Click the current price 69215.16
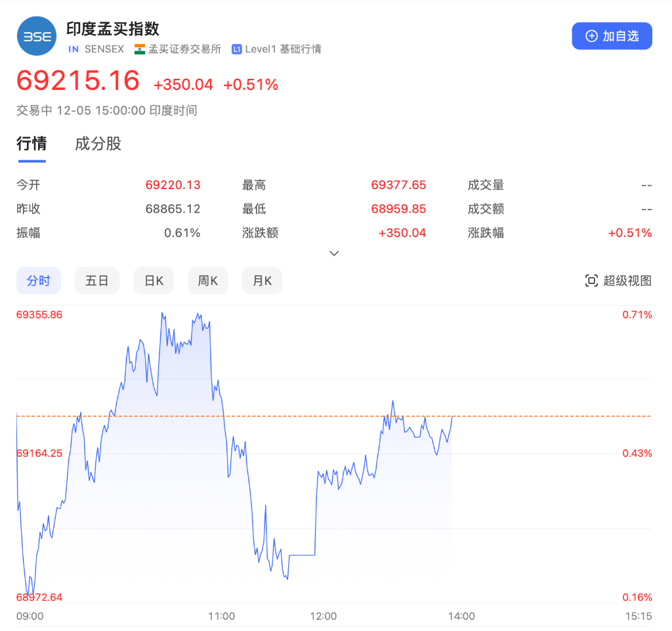The height and width of the screenshot is (631, 672). (77, 81)
